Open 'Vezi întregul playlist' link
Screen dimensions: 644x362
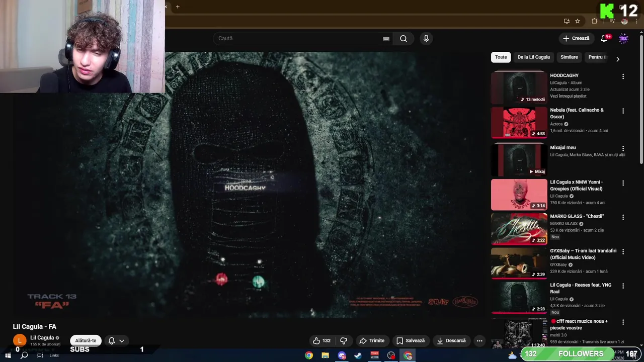(x=568, y=96)
